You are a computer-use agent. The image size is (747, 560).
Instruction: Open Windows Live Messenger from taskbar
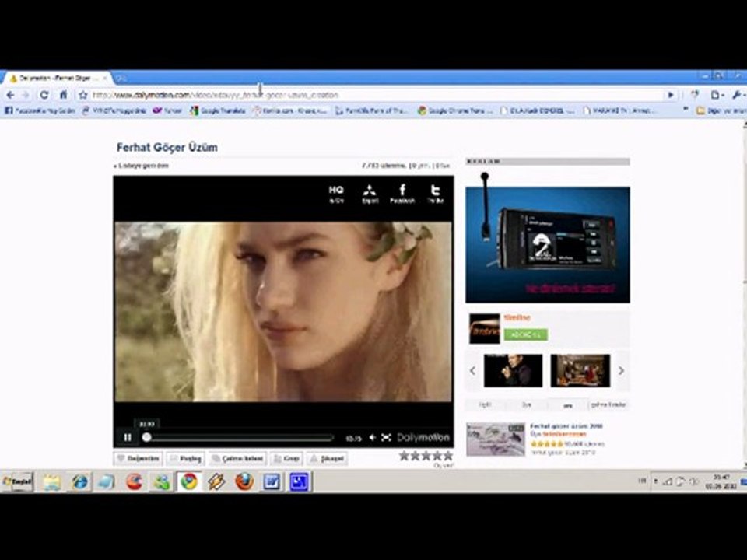pyautogui.click(x=161, y=482)
